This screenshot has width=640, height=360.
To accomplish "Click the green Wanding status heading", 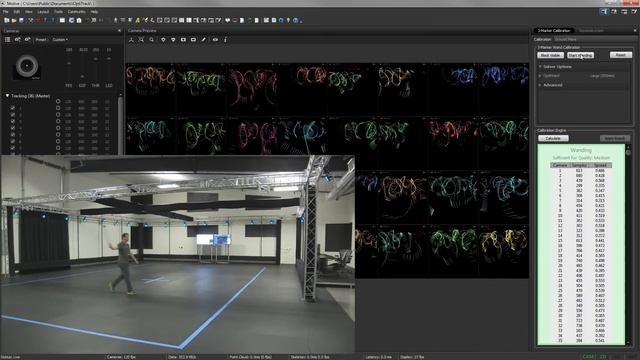I will (x=581, y=150).
